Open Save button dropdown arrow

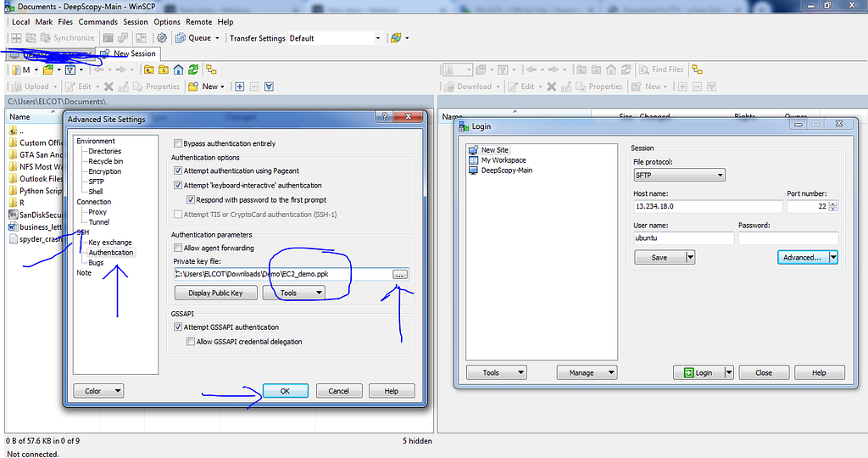690,257
